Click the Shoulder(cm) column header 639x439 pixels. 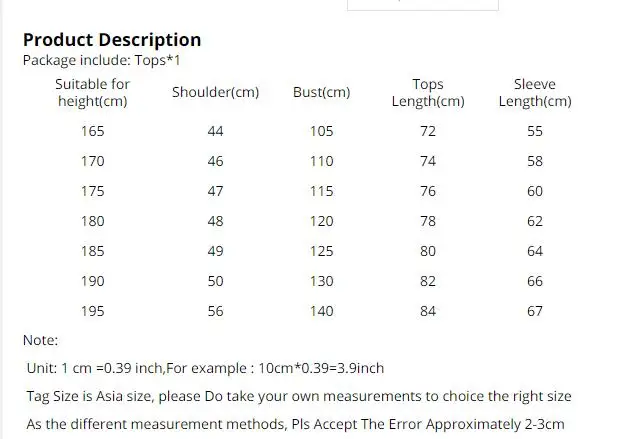coord(216,93)
